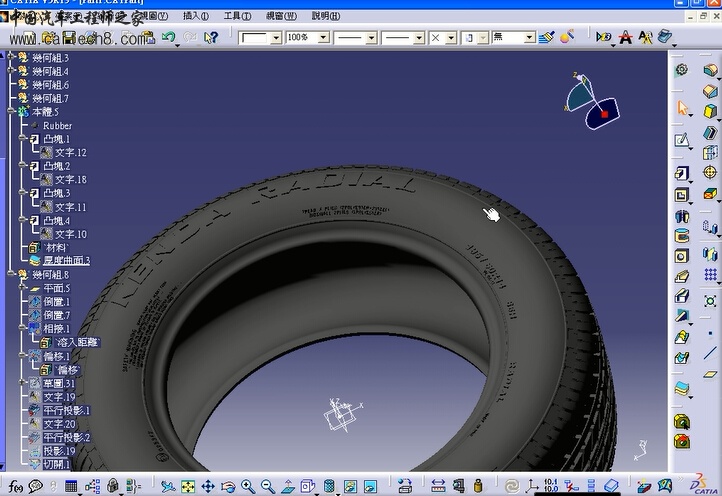Collapse the 本體.5 tree node
The height and width of the screenshot is (496, 722).
pos(11,111)
